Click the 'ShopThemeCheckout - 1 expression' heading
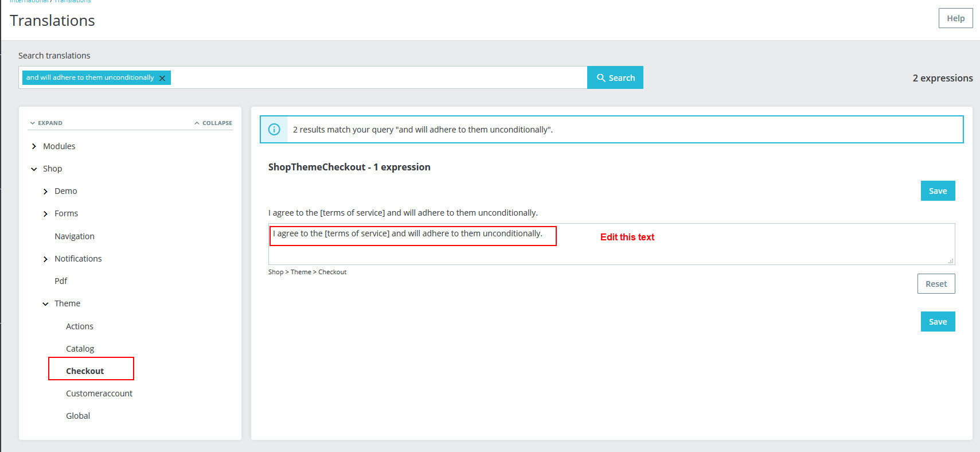The image size is (980, 452). coord(349,167)
